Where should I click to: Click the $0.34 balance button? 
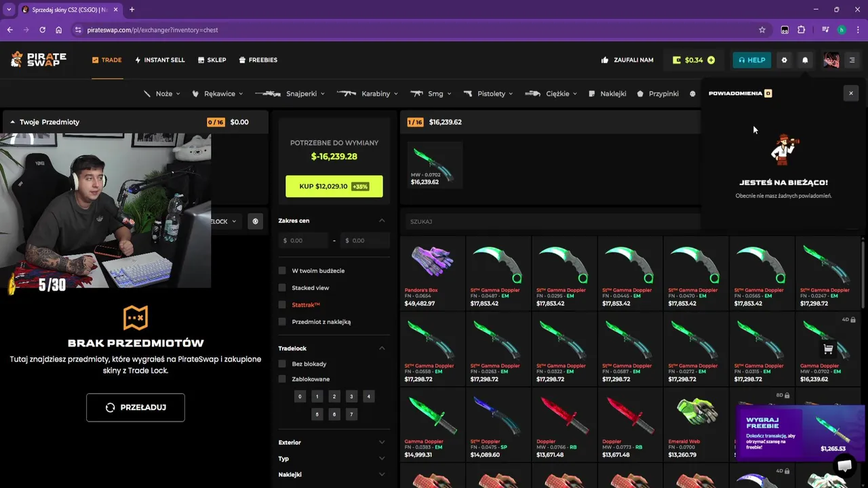pyautogui.click(x=693, y=60)
